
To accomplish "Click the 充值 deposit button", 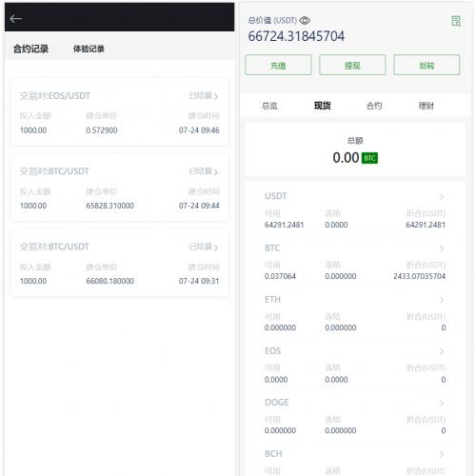I will [278, 65].
